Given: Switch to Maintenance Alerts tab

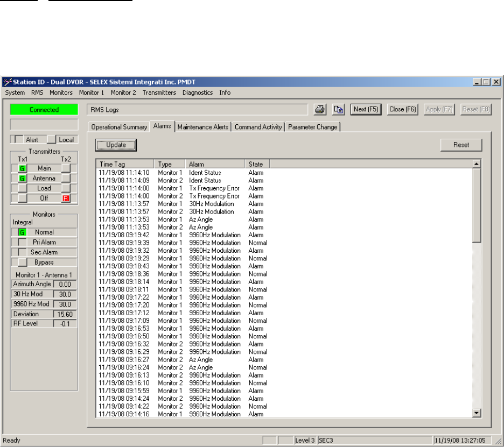Looking at the screenshot, I should click(203, 127).
